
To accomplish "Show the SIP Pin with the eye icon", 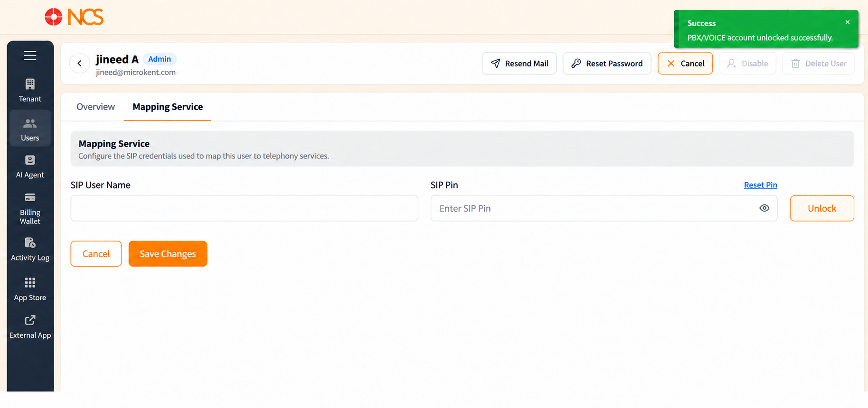I will [764, 208].
